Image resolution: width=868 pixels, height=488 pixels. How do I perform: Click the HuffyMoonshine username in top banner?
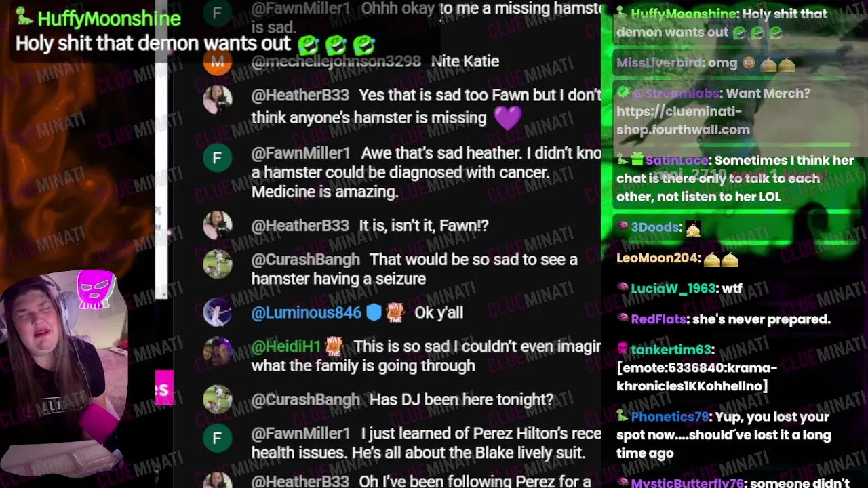click(109, 19)
